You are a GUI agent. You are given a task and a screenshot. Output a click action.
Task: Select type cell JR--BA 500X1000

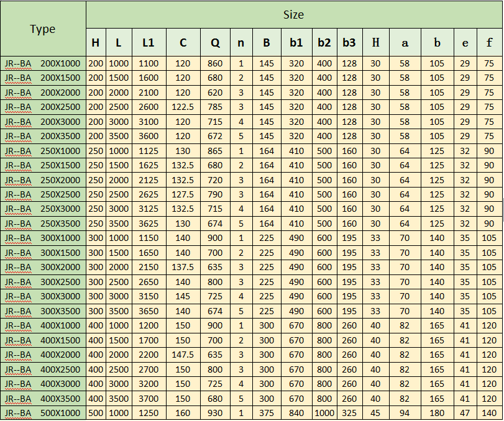point(43,413)
